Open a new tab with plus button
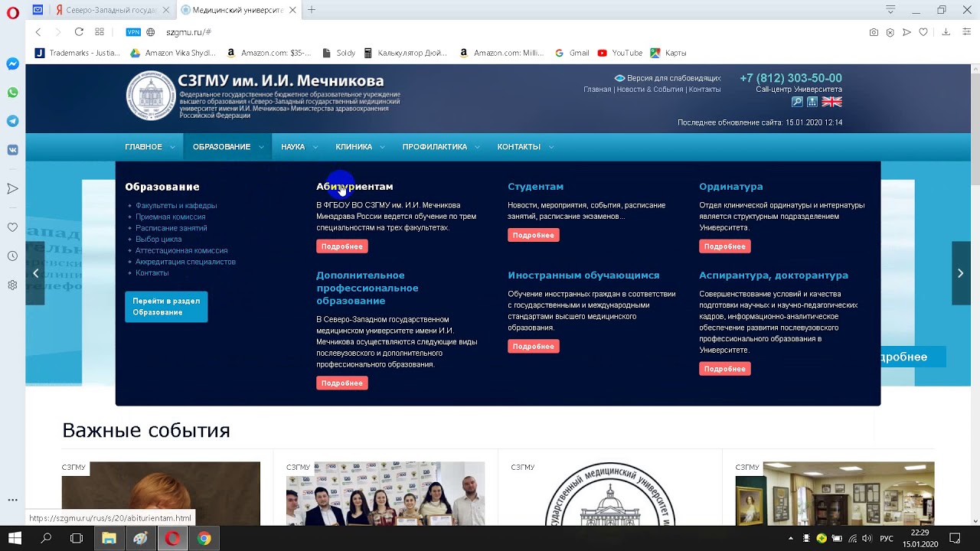Image resolution: width=980 pixels, height=551 pixels. [312, 10]
